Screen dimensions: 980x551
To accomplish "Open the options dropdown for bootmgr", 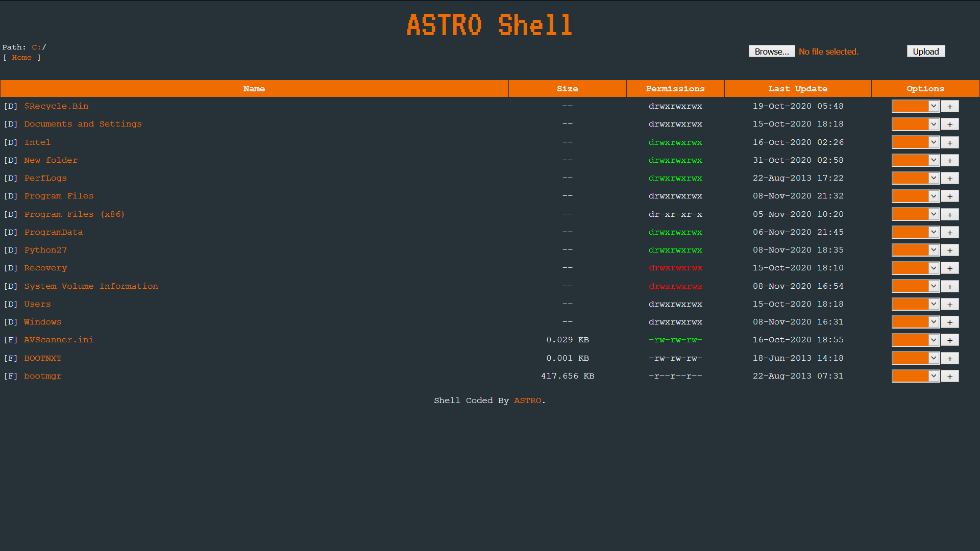I will point(915,376).
